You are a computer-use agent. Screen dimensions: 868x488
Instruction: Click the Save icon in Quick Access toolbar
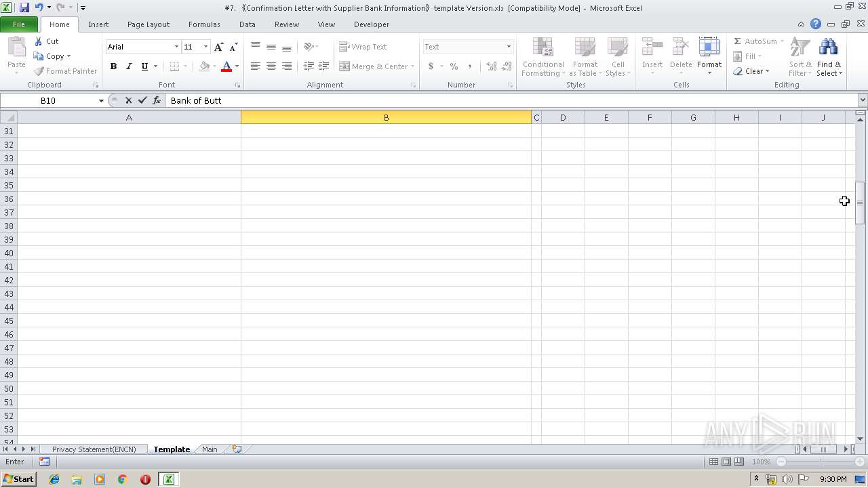pyautogui.click(x=24, y=7)
